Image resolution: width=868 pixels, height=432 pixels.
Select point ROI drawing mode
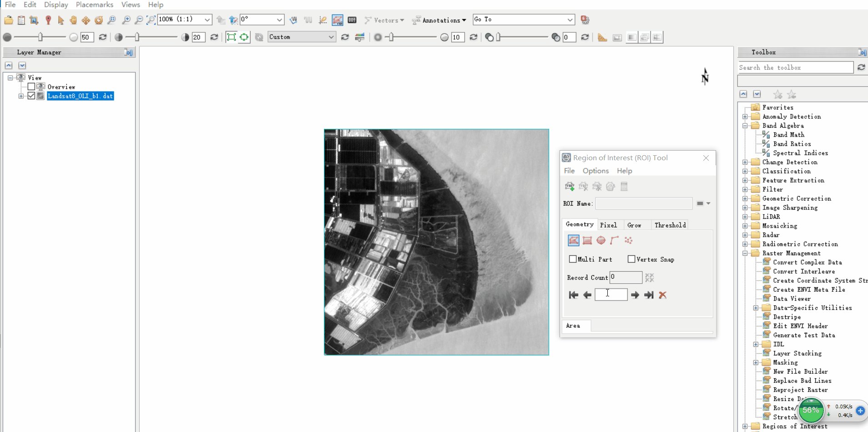(628, 240)
